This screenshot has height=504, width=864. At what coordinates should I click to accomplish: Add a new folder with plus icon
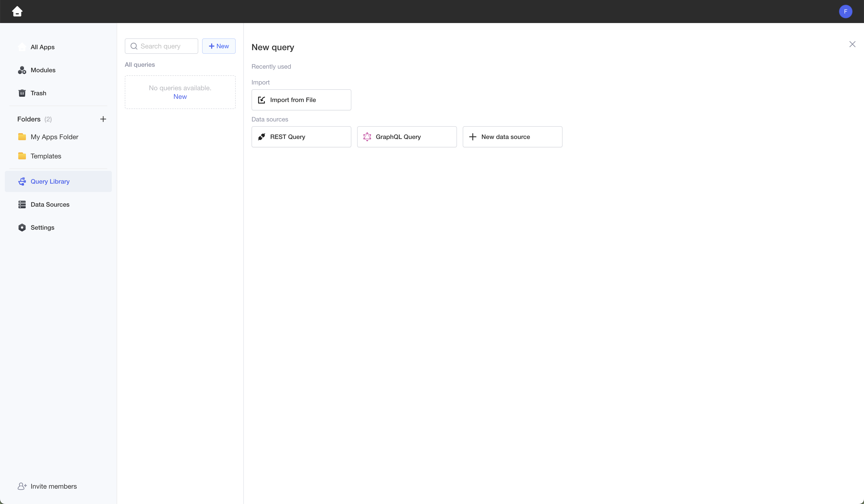click(103, 119)
